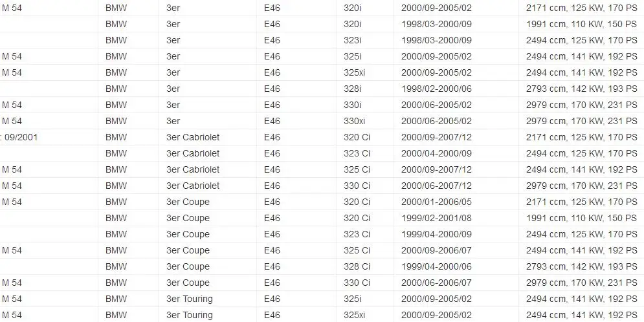The image size is (644, 322).
Task: Select date range 2000/06-2006/07
Action: [436, 283]
